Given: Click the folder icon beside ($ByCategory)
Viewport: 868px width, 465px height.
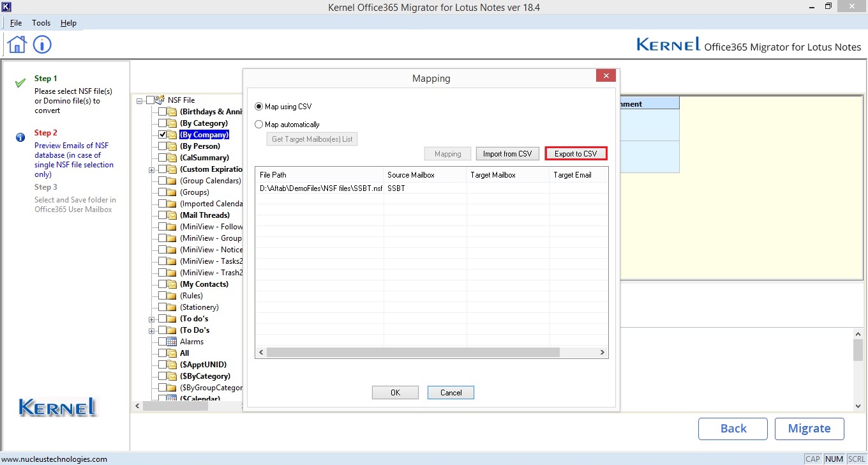Looking at the screenshot, I should pyautogui.click(x=172, y=376).
